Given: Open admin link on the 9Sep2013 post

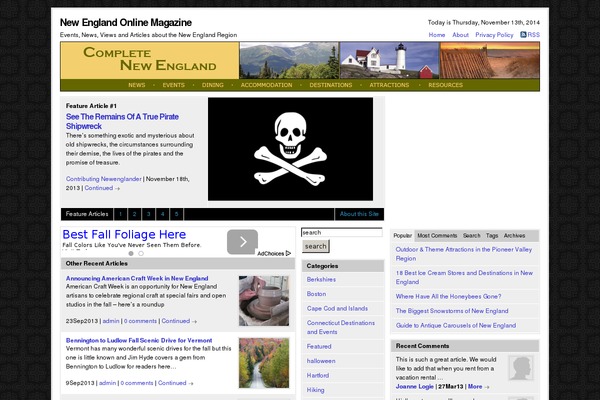Looking at the screenshot, I should 107,383.
